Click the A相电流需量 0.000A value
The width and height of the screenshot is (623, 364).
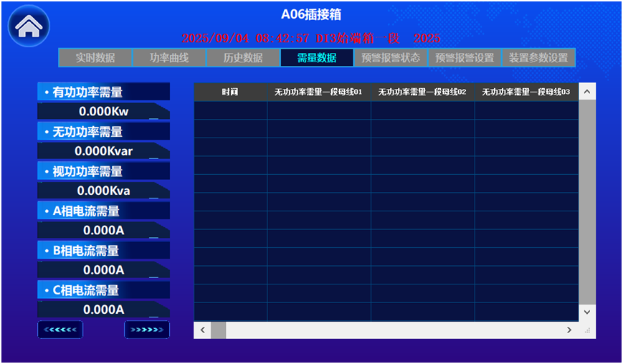104,230
